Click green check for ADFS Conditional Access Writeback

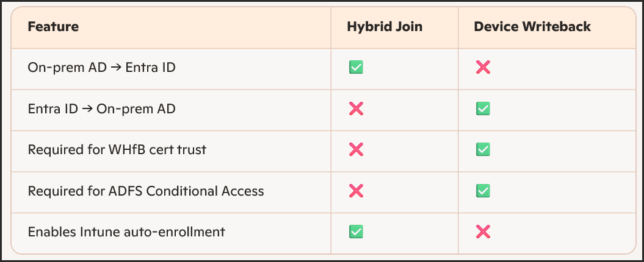(x=483, y=191)
